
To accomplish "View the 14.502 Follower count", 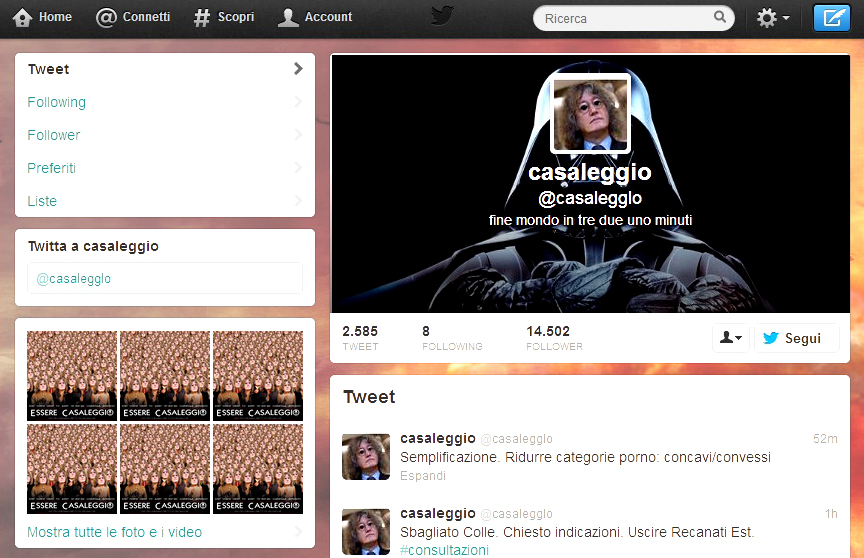I will 554,337.
